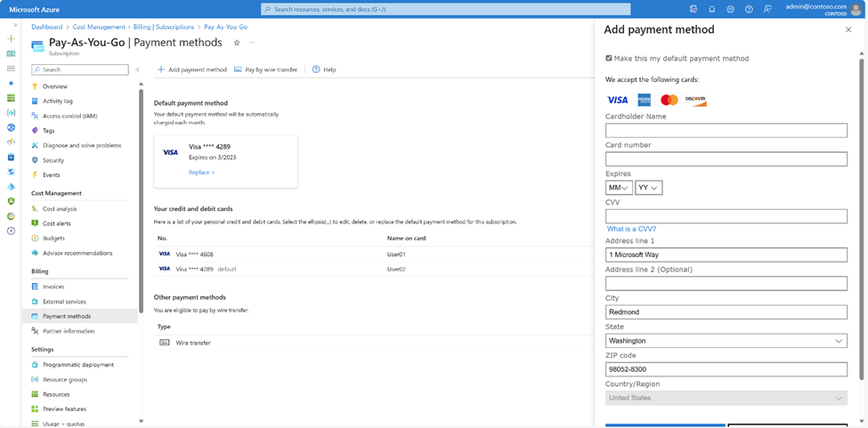
Task: Click the feedback person icon in top bar
Action: [x=767, y=10]
